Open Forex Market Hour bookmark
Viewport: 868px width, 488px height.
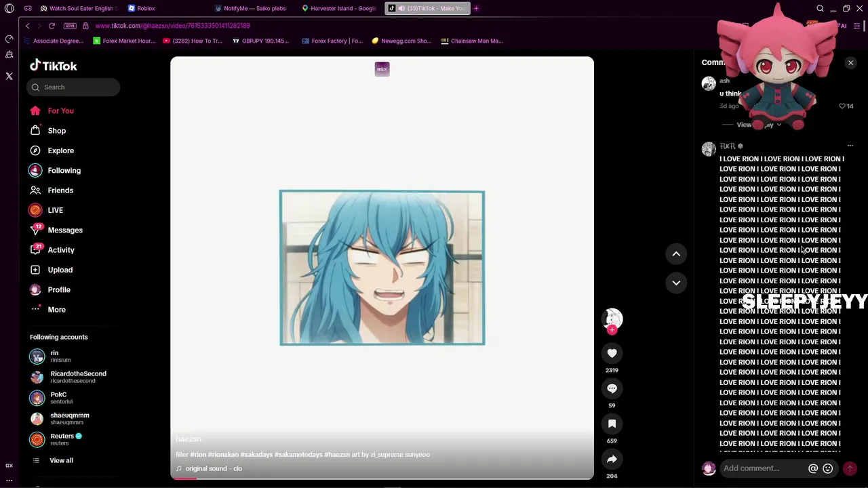point(124,41)
